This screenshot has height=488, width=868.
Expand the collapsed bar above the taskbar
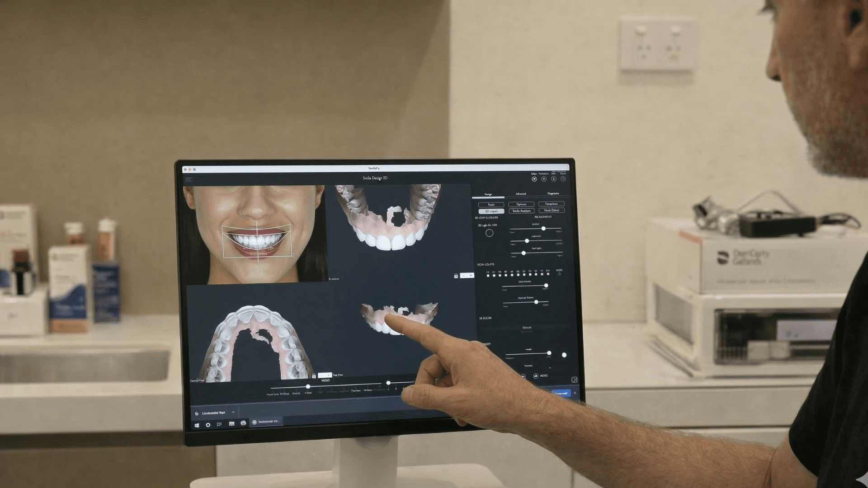(233, 412)
